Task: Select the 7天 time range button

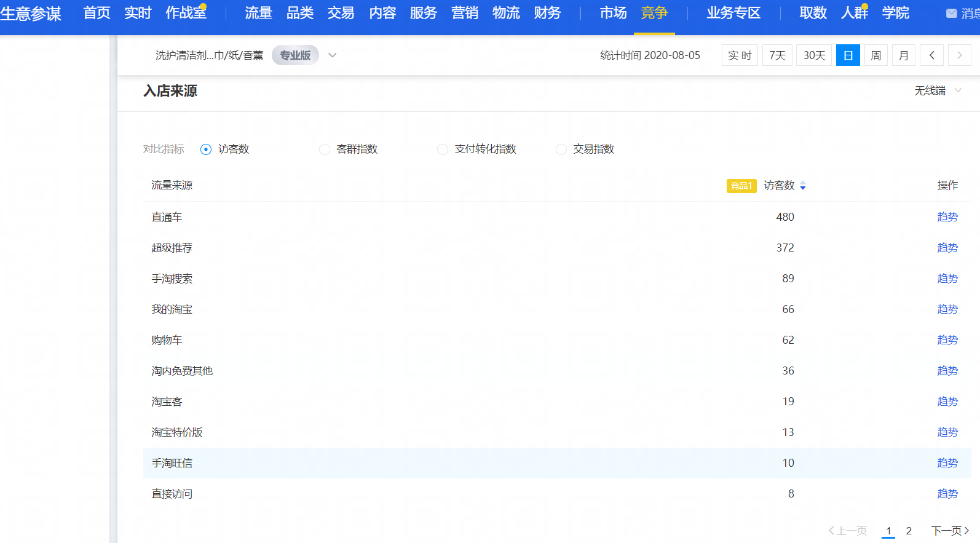Action: (x=777, y=55)
